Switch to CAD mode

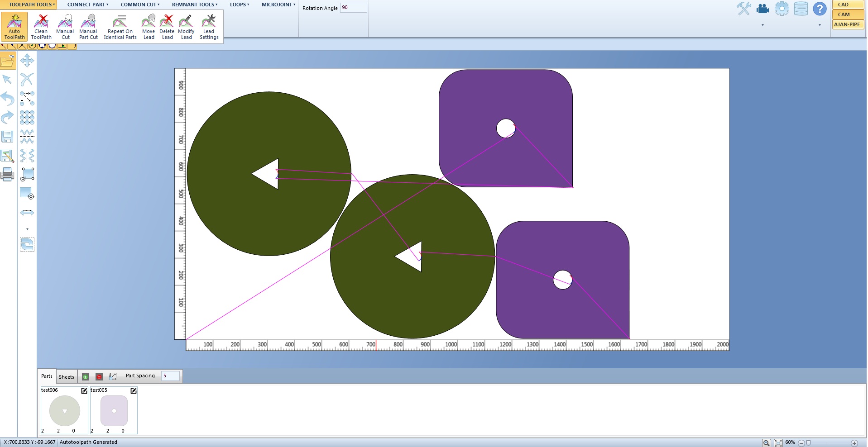(x=848, y=5)
